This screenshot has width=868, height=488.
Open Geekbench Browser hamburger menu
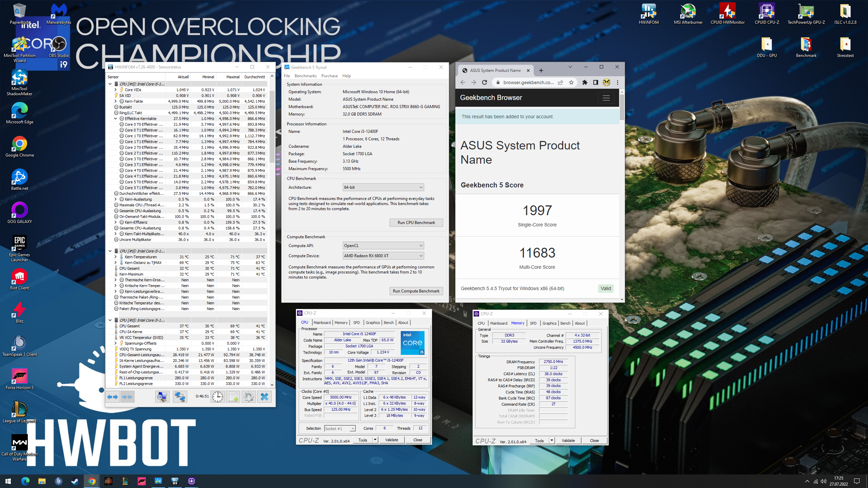coord(606,98)
